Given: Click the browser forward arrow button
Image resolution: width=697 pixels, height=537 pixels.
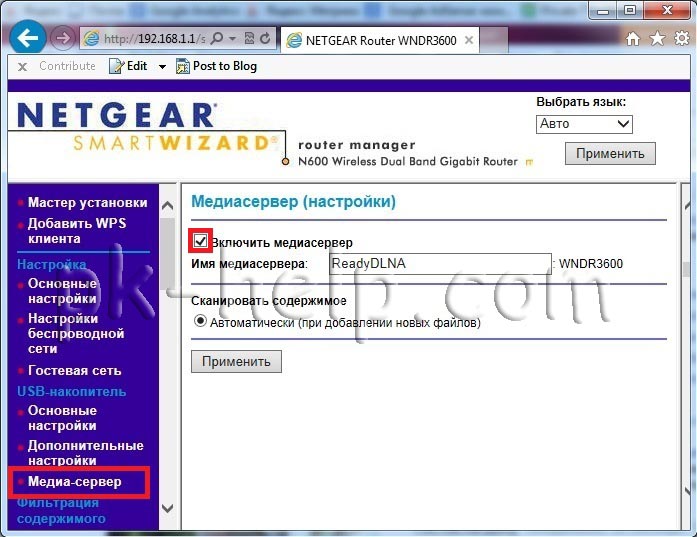Looking at the screenshot, I should pos(63,38).
